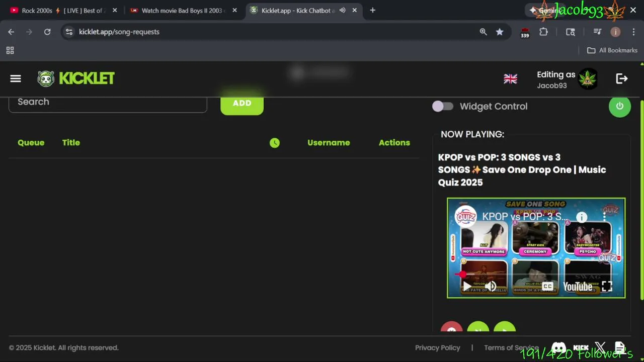Open YouTube player three-dot more menu
Screen dimensions: 644x362
(x=604, y=217)
